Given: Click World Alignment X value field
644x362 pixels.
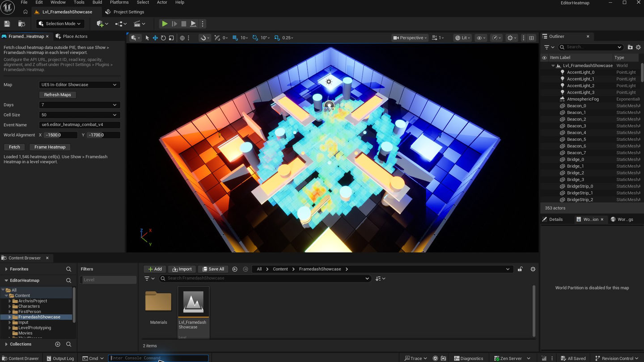Looking at the screenshot, I should [61, 135].
